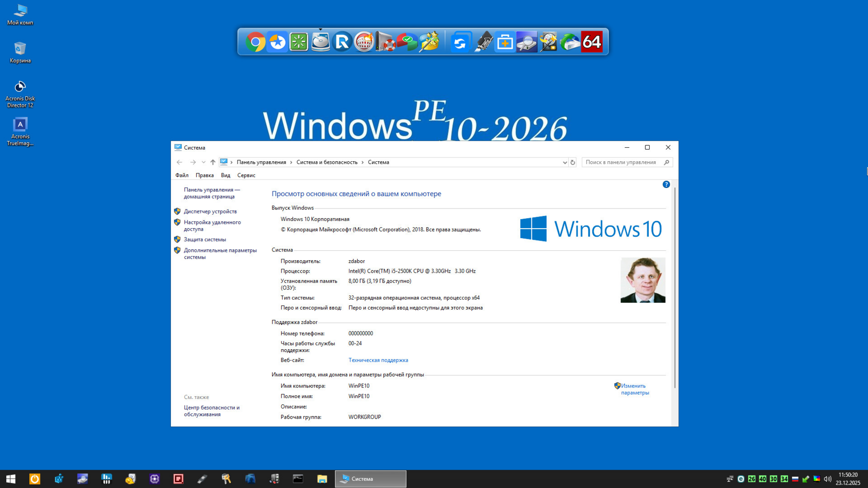This screenshot has height=488, width=868.
Task: Open the command prompt icon in taskbar
Action: pos(298,478)
